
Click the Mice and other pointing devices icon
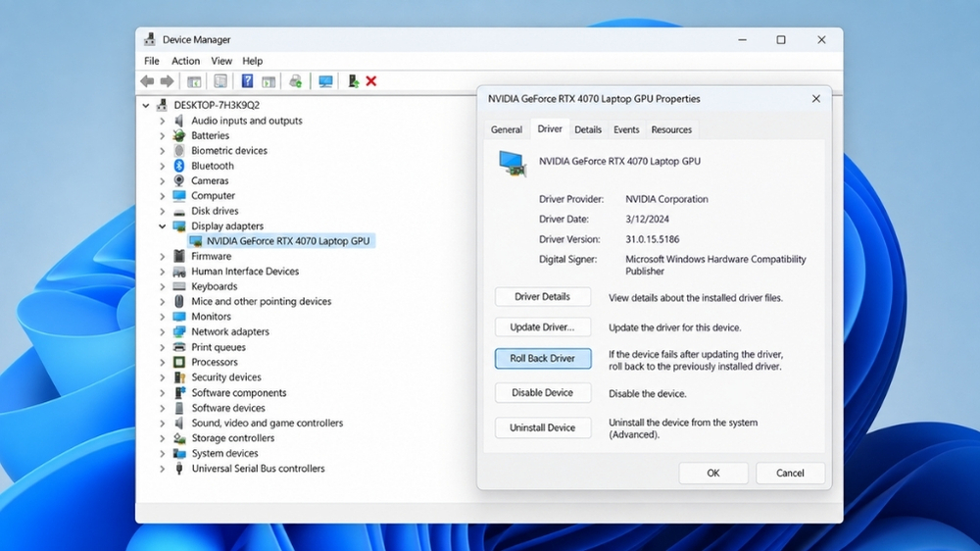point(179,301)
